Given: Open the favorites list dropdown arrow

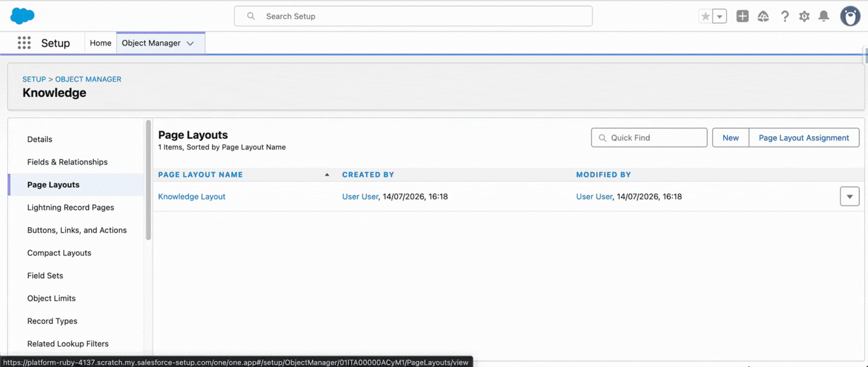Looking at the screenshot, I should [720, 16].
